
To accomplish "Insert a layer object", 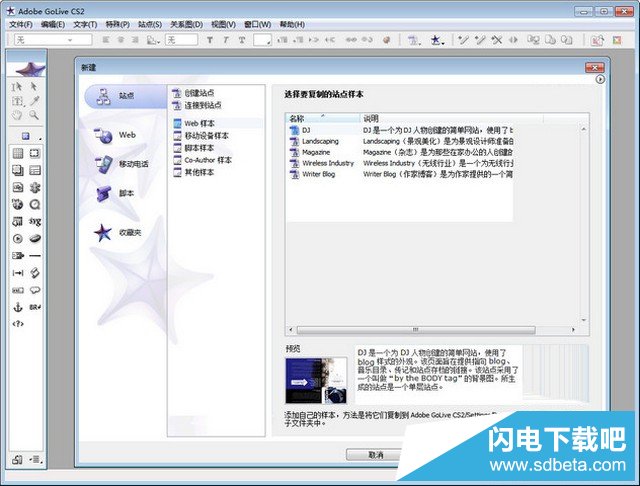I will pyautogui.click(x=18, y=170).
